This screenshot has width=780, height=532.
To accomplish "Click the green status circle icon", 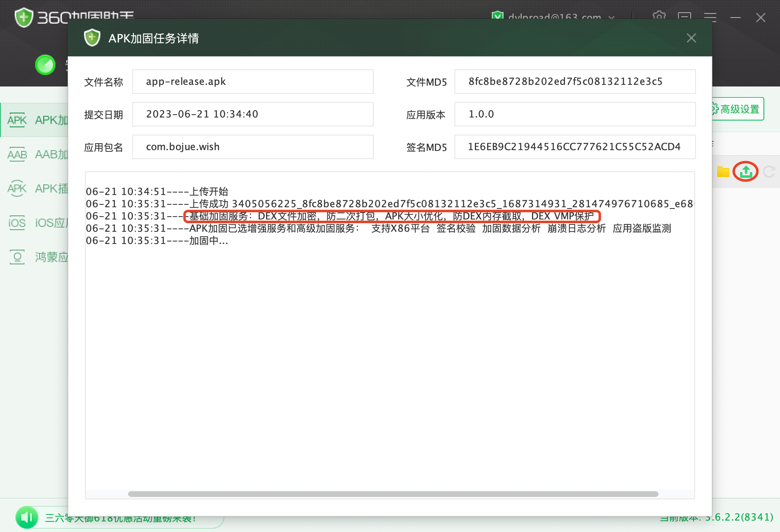I will click(45, 65).
